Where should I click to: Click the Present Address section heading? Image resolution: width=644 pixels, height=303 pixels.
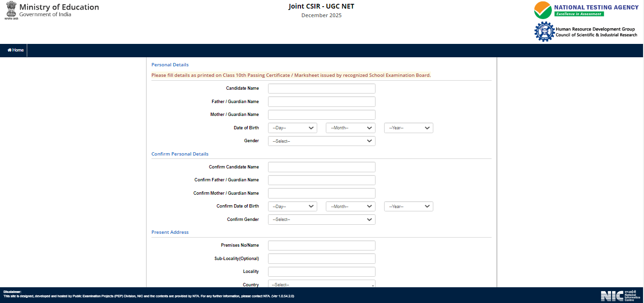coord(170,232)
